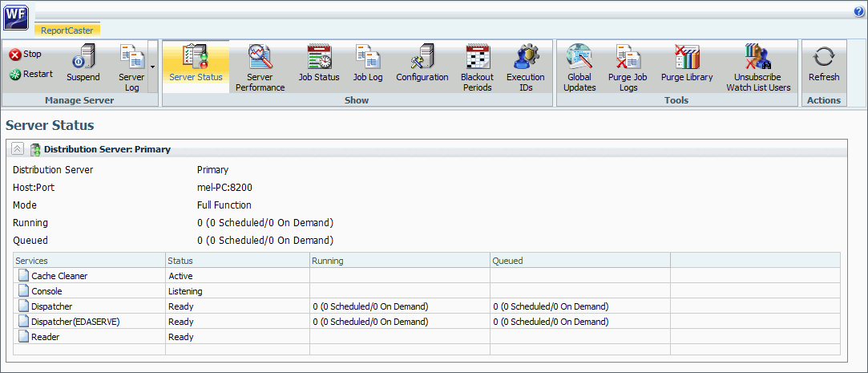Open the Server Log
This screenshot has width=868, height=373.
coord(131,67)
